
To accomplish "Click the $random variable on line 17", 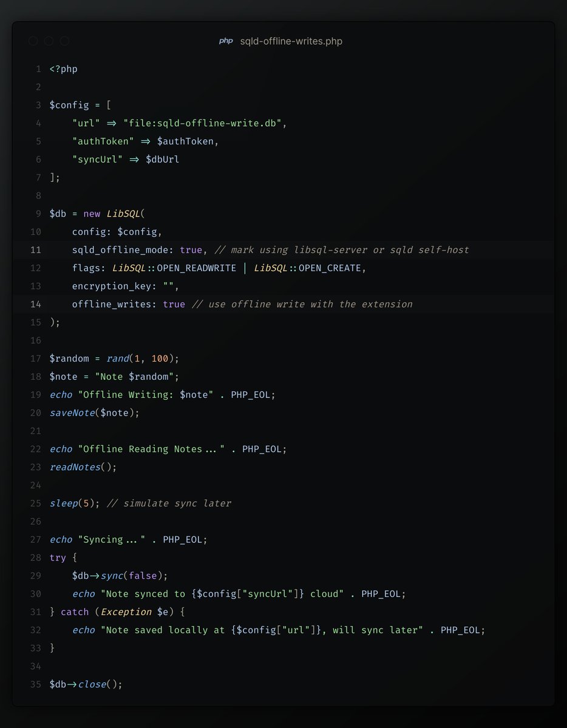I will [69, 359].
